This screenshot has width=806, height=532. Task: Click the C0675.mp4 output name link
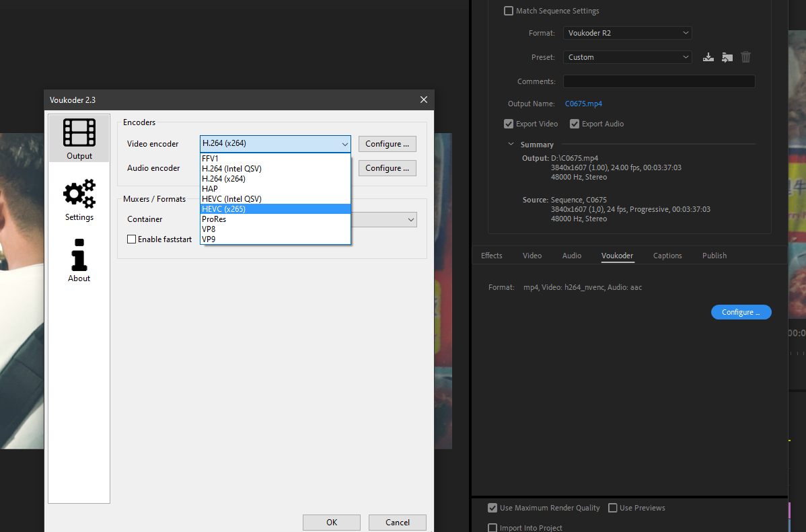pos(583,104)
